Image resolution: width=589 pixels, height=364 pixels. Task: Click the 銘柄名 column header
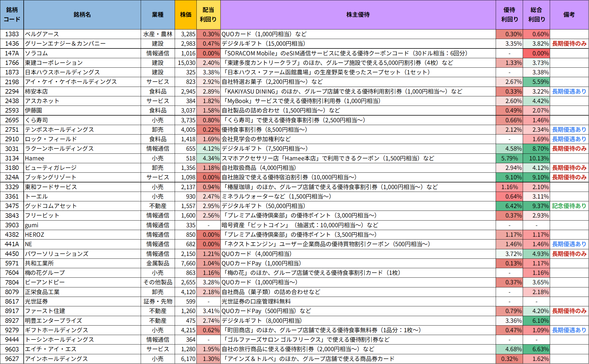82,14
